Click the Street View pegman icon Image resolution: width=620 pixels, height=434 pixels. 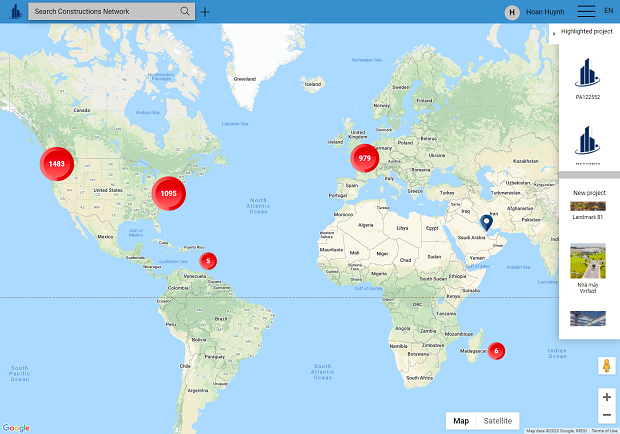tap(607, 366)
